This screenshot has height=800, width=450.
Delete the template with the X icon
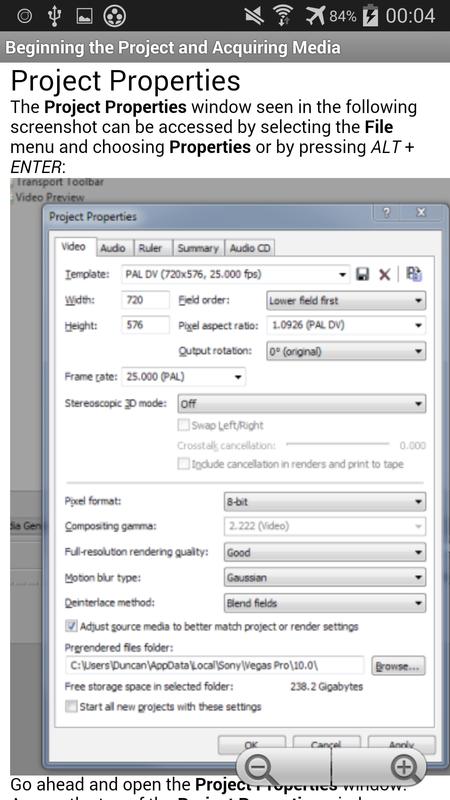coord(384,275)
